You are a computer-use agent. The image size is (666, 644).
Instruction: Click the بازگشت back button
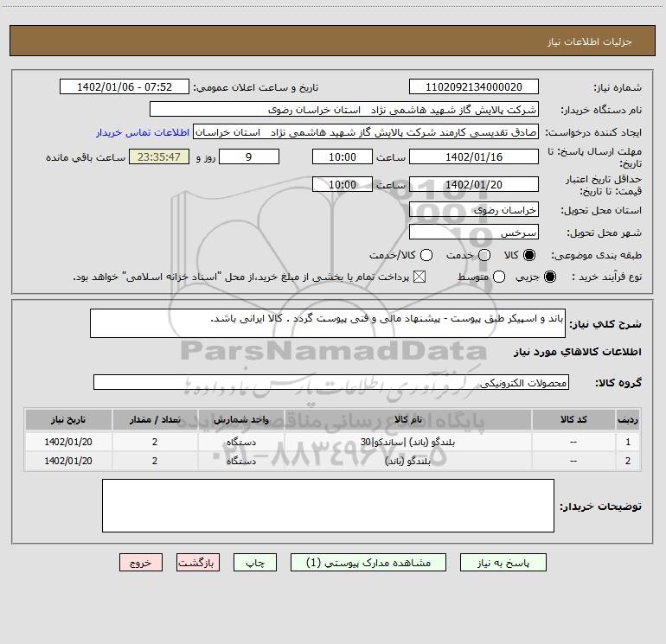click(x=199, y=562)
